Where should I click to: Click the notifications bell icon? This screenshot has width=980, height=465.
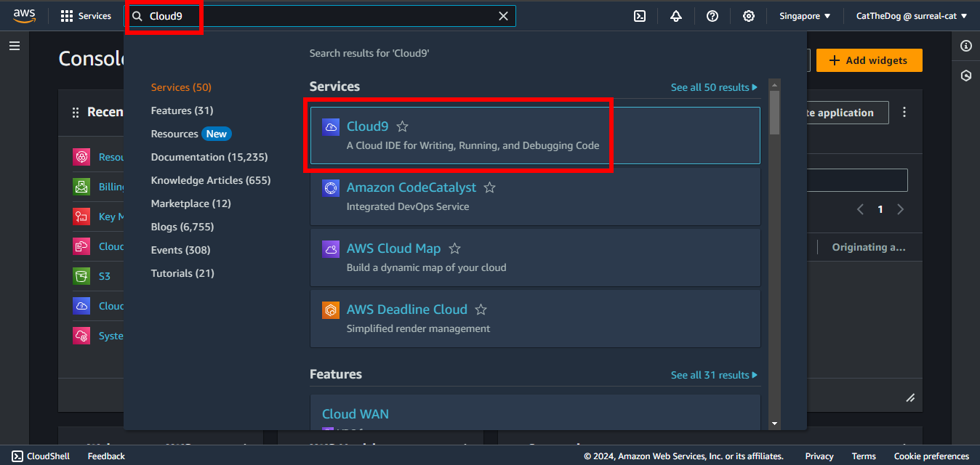click(676, 16)
